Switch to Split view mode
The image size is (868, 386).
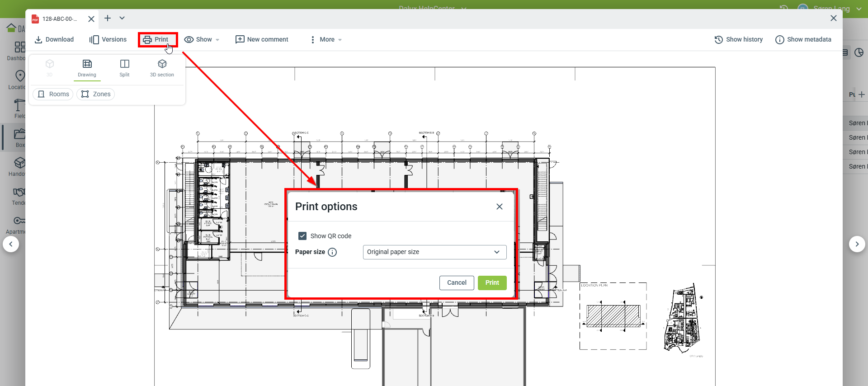(x=124, y=68)
